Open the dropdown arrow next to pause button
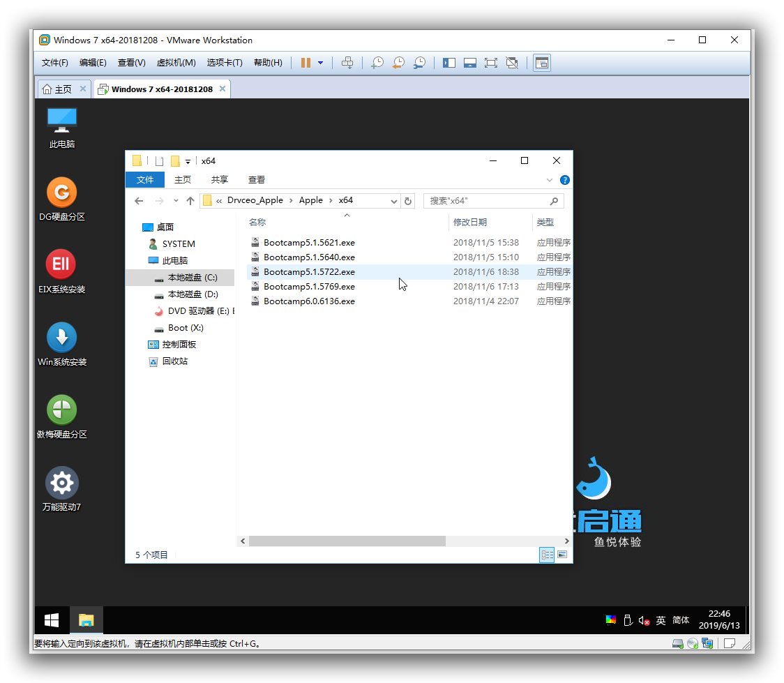 click(320, 63)
